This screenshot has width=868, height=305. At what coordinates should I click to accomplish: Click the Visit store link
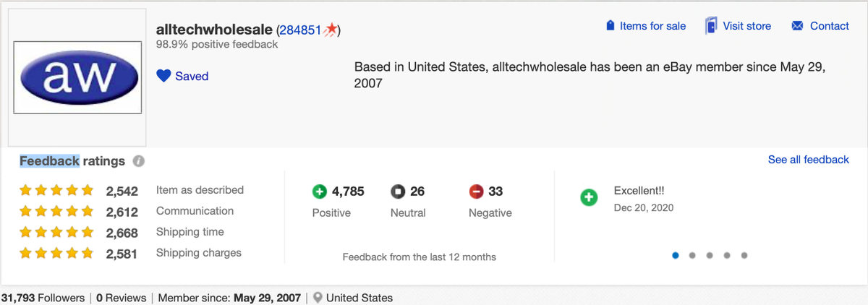pos(747,26)
